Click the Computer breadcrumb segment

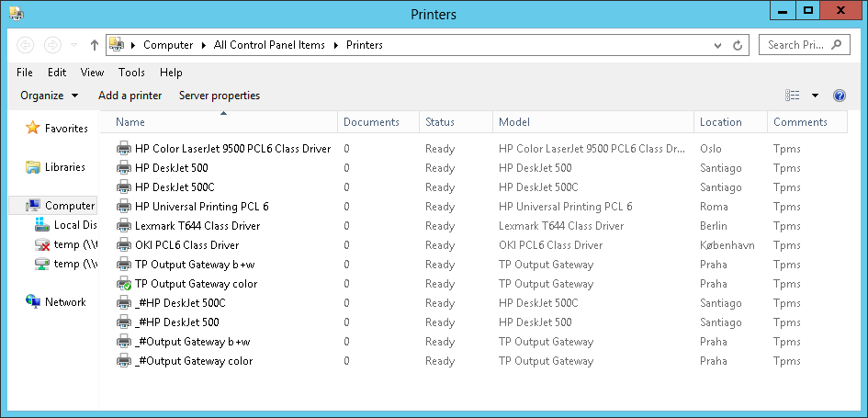(168, 45)
